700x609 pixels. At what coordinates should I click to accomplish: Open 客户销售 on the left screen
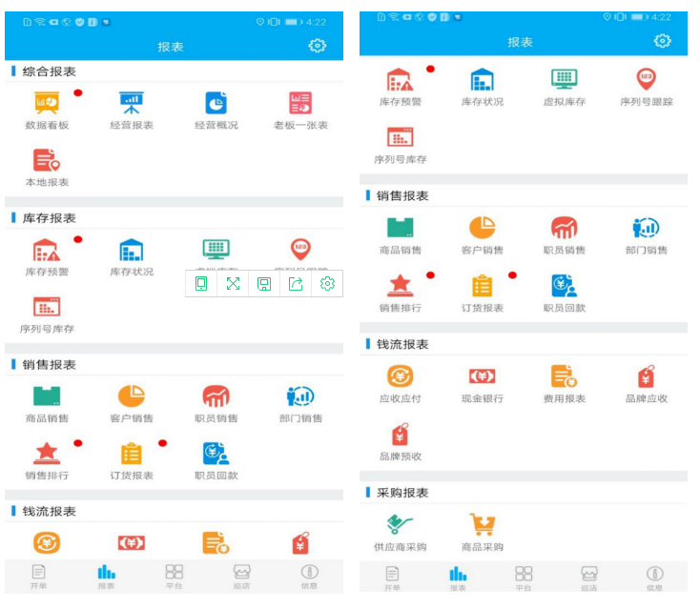click(x=132, y=404)
